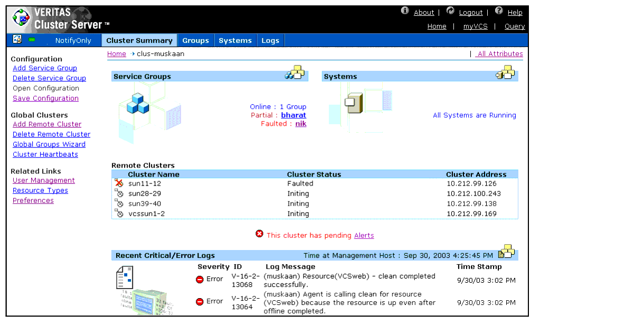Open the Systems tab
The width and height of the screenshot is (644, 333).
pos(235,41)
